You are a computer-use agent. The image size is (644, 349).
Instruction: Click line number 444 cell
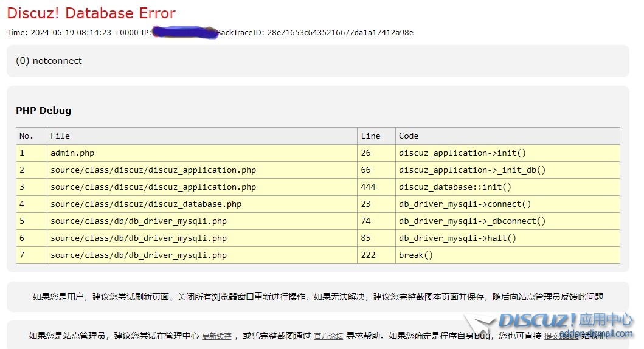pos(369,187)
